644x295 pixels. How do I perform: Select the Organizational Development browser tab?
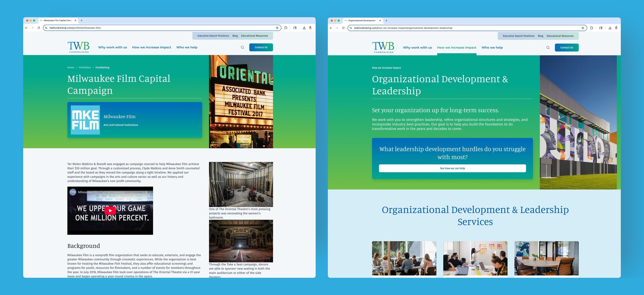pyautogui.click(x=362, y=21)
